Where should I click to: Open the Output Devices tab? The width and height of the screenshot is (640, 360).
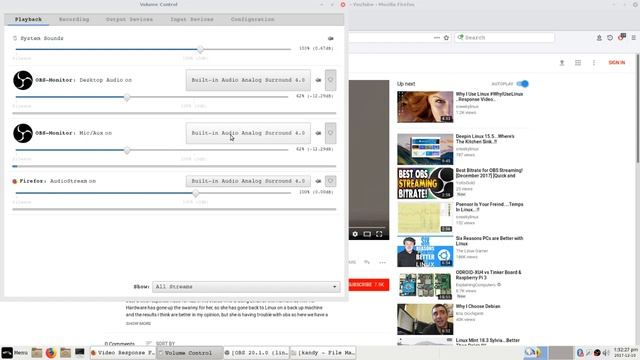129,19
